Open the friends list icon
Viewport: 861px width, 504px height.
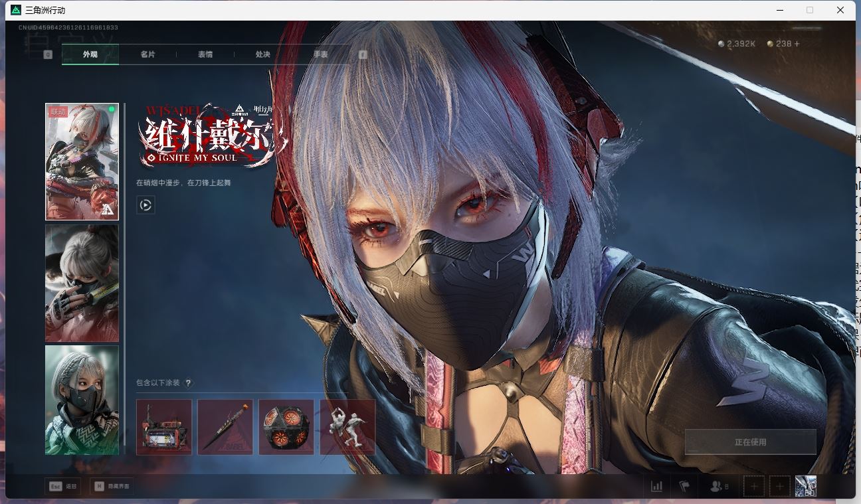point(716,487)
